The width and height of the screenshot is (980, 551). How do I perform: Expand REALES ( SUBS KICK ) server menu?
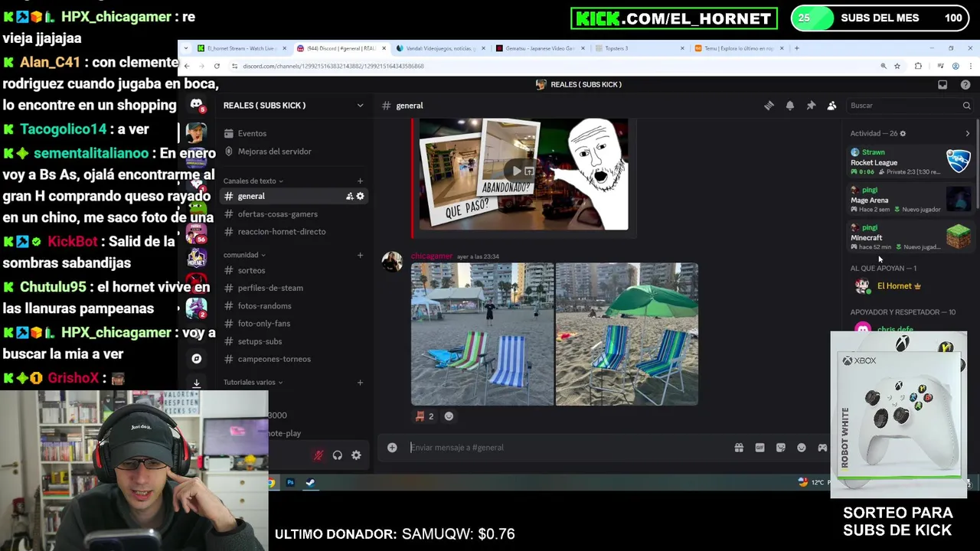[293, 106]
